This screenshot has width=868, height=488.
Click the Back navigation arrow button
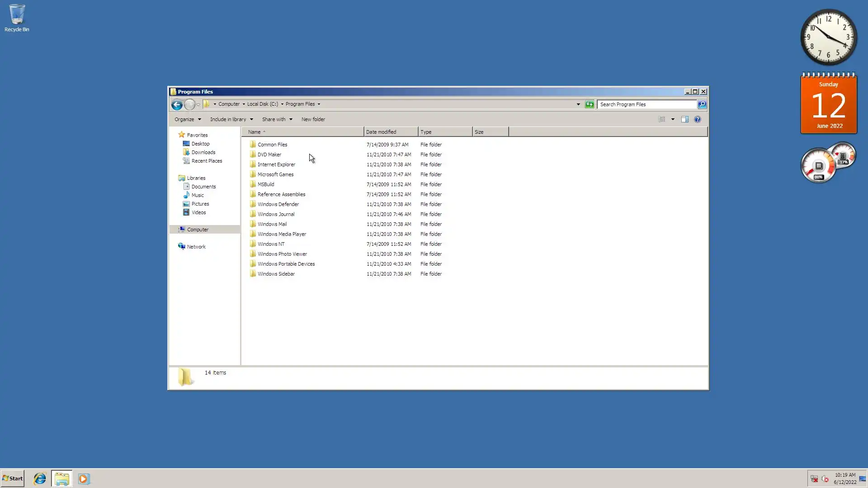[177, 105]
